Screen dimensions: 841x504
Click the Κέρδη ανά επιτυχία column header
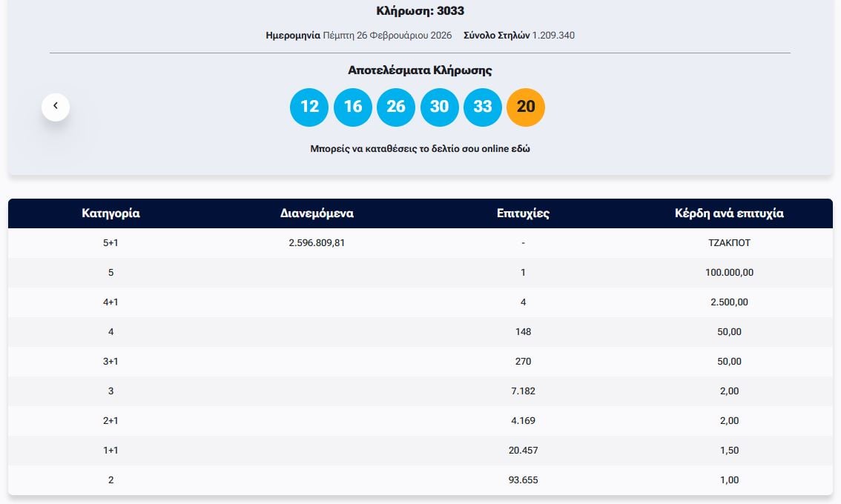coord(729,213)
